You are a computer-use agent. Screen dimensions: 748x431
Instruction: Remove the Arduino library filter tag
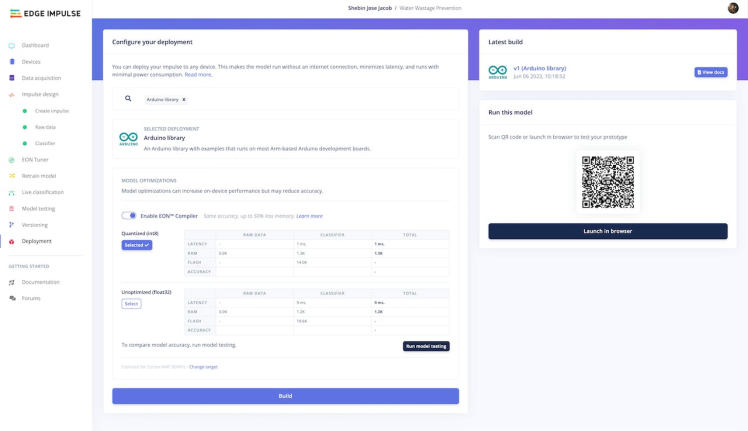click(x=184, y=99)
